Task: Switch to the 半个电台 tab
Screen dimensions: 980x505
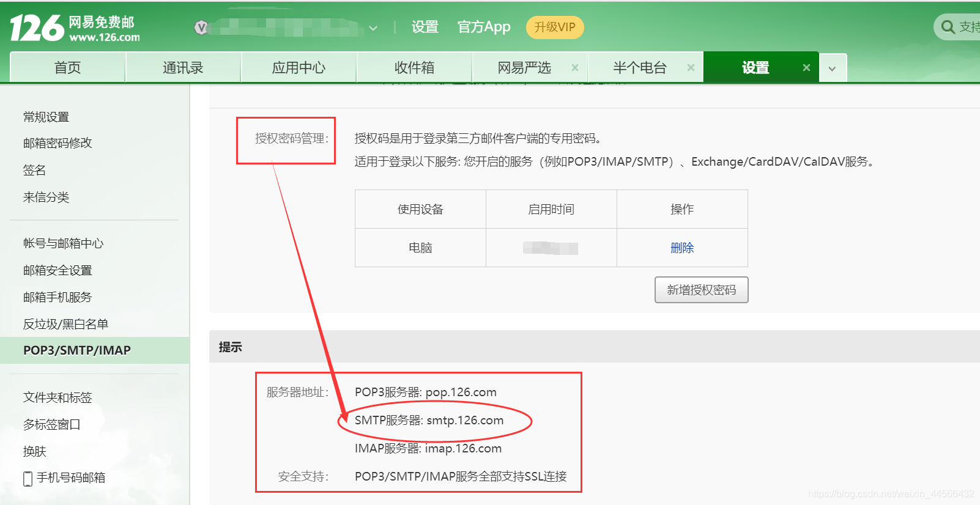Action: [x=640, y=67]
